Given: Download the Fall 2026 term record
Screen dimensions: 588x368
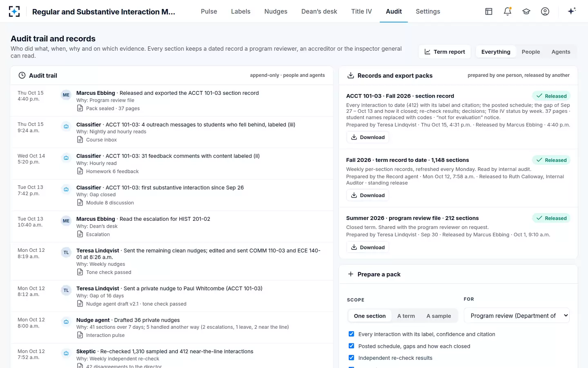Looking at the screenshot, I should [x=367, y=195].
